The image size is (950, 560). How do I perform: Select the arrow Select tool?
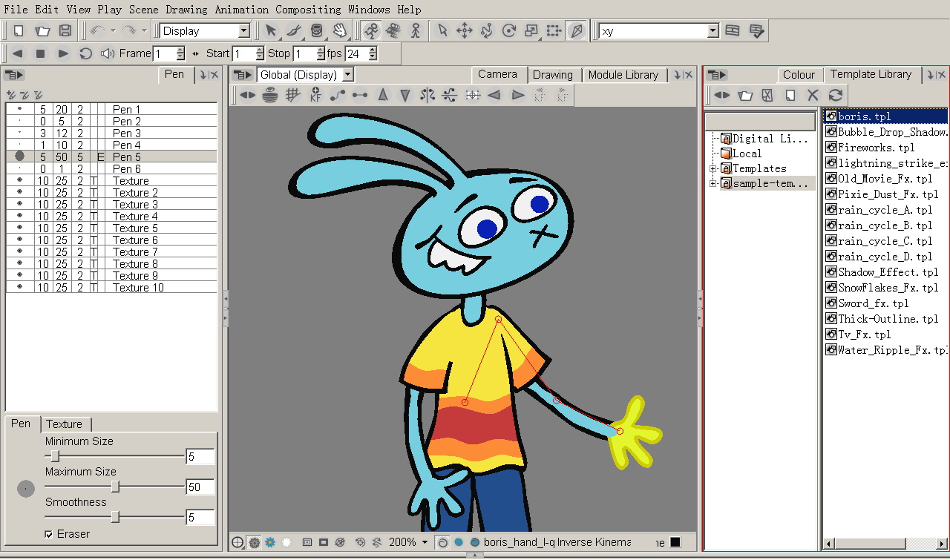point(271,31)
